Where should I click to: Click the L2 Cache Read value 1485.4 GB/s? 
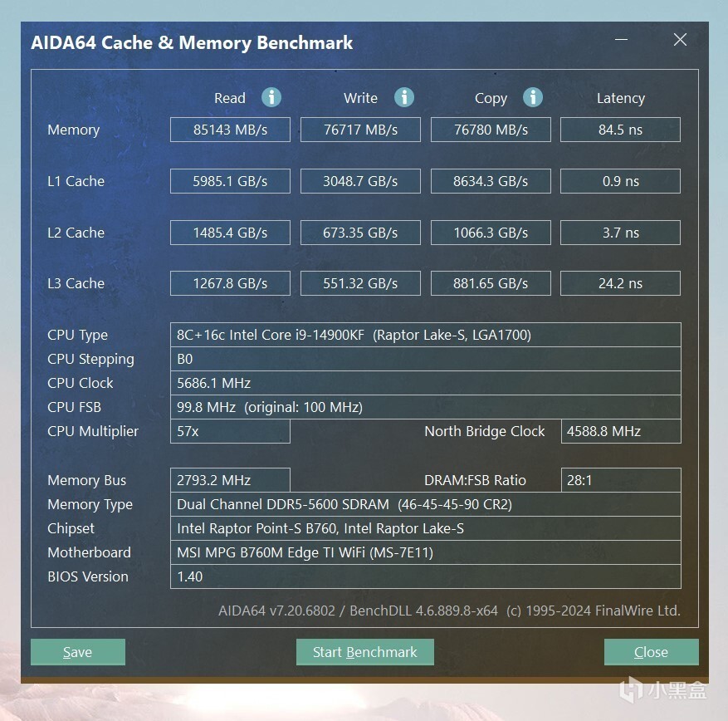(230, 233)
